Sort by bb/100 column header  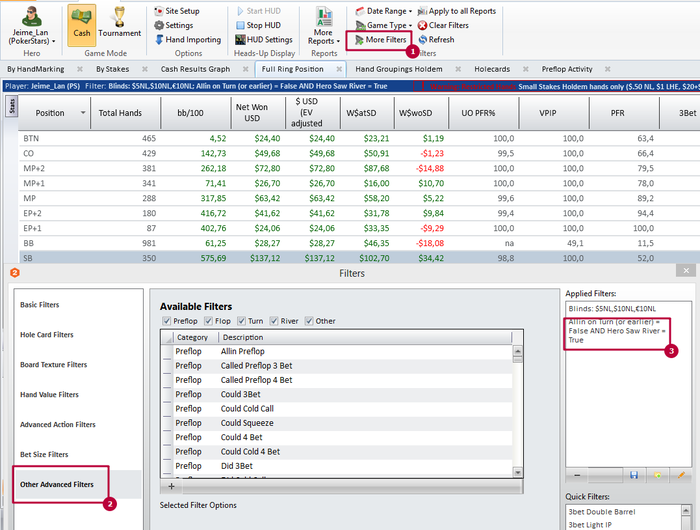195,113
